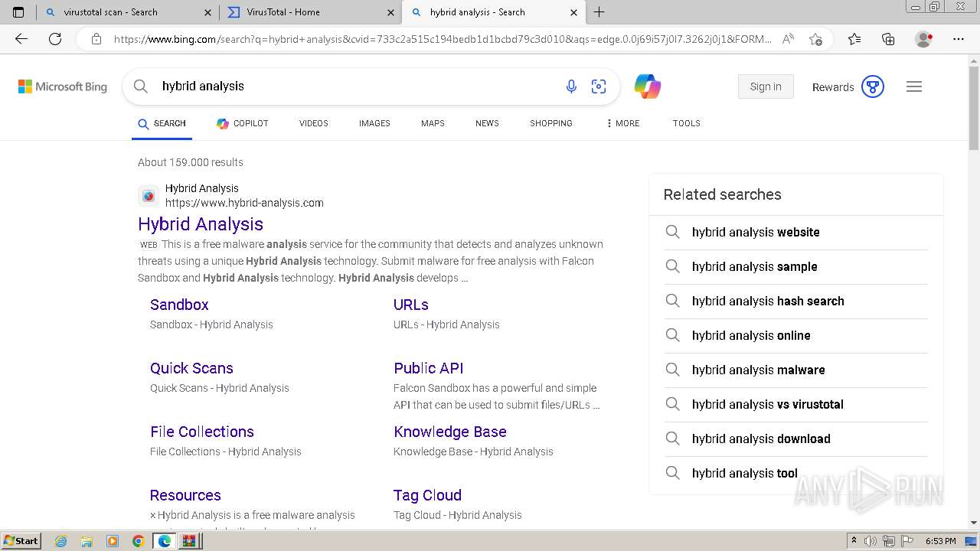Select the NEWS search tab
The width and height of the screenshot is (980, 551).
tap(487, 123)
